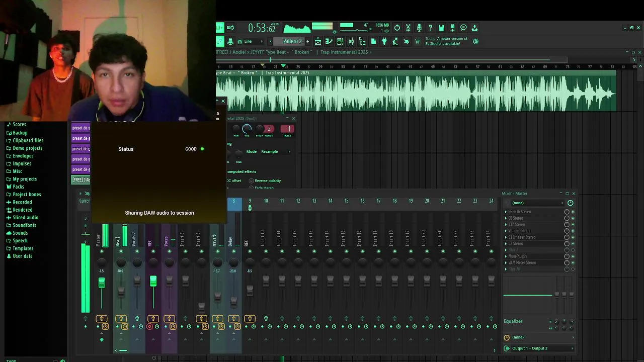Screen dimensions: 644x362
Task: Add a new pattern with plus button
Action: (307, 41)
